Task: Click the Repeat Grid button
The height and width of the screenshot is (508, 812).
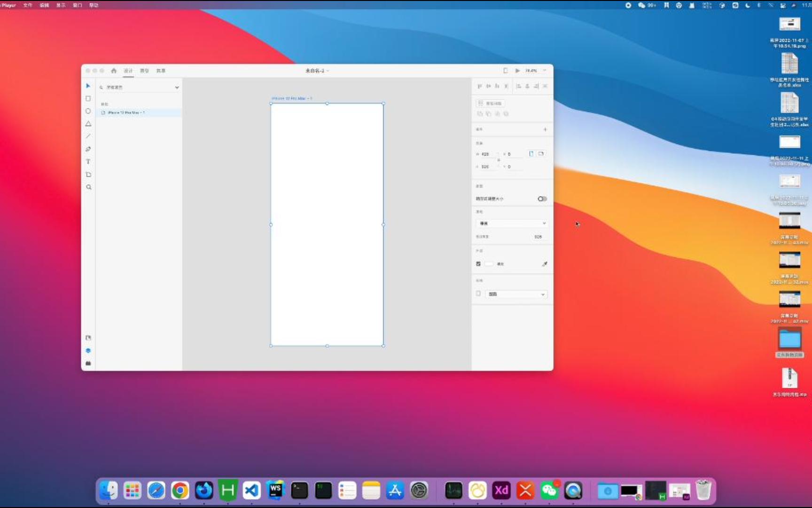Action: (490, 103)
